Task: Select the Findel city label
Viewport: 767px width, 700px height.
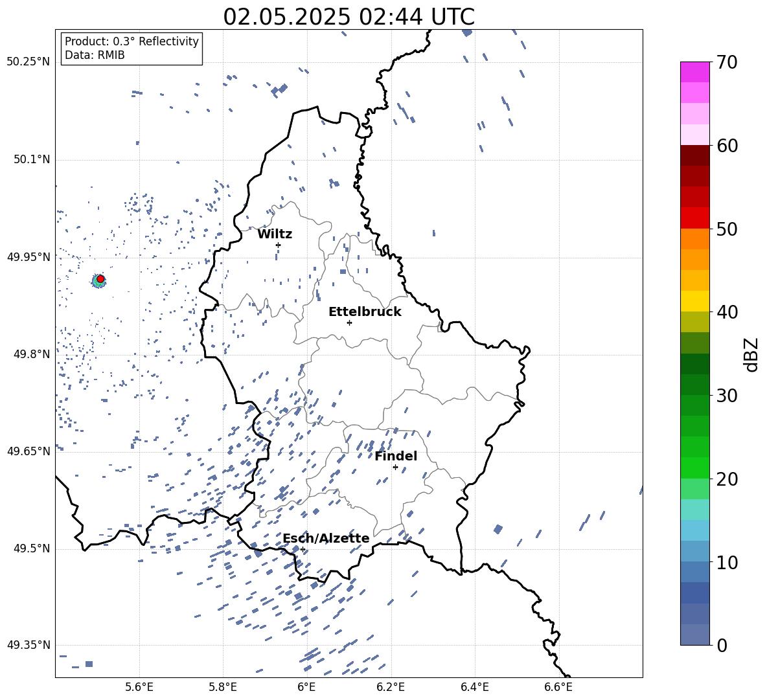Action: [x=396, y=456]
